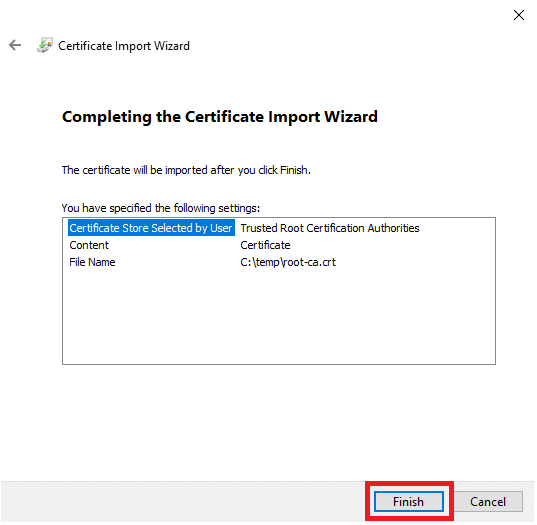Click the Trusted Root Certification Authorities value

pyautogui.click(x=330, y=228)
